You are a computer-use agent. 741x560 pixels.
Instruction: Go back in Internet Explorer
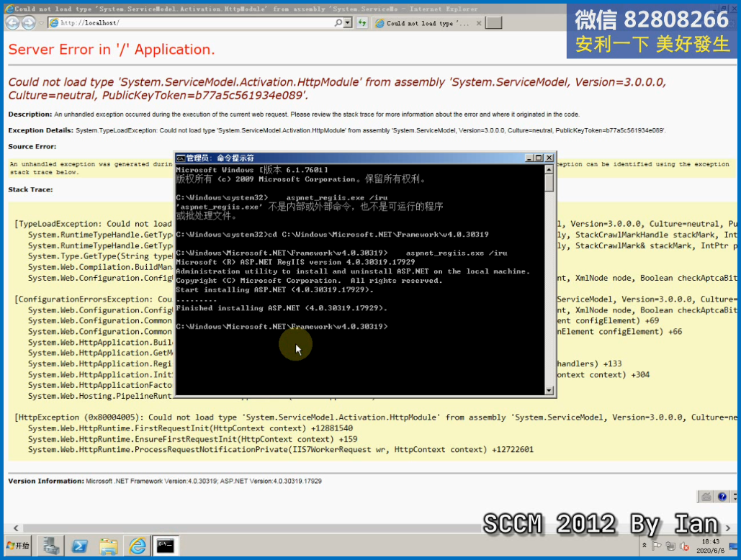pyautogui.click(x=13, y=22)
